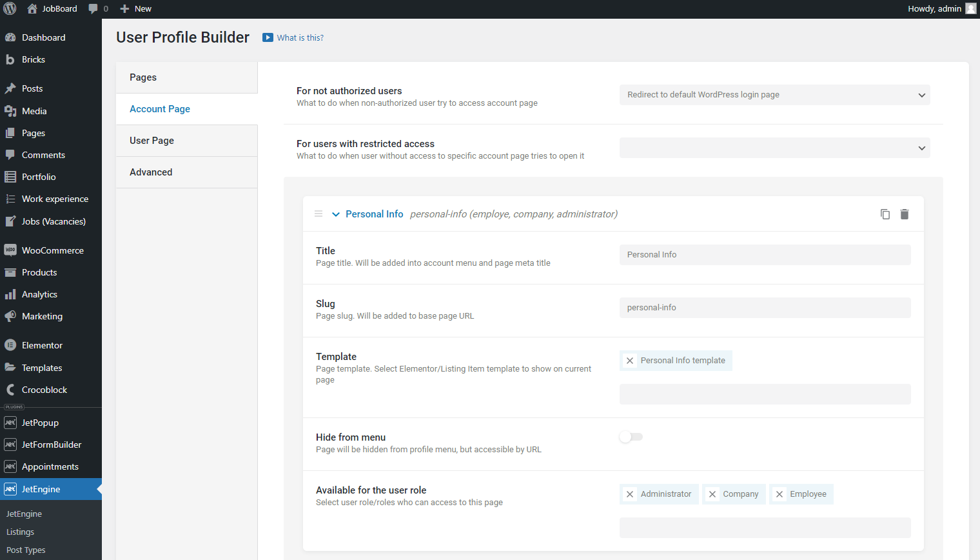Open the Listings submenu item
The image size is (980, 560).
tap(20, 532)
